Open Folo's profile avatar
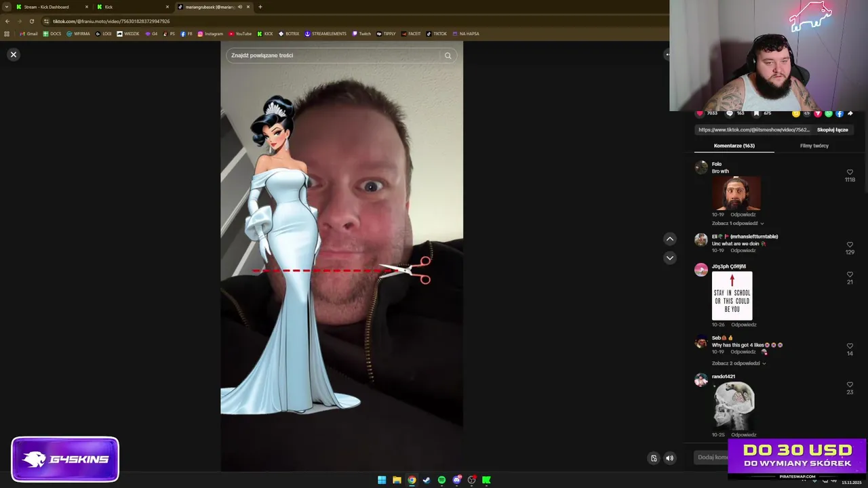Screen dimensions: 868x488 click(x=701, y=167)
